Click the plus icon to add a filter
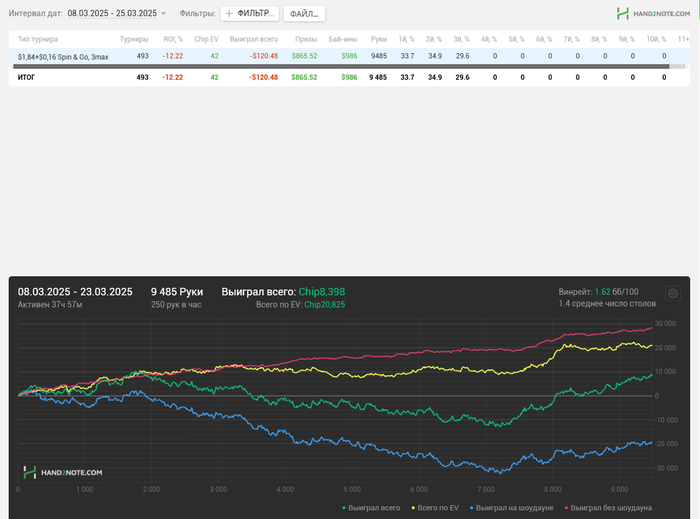 coord(229,14)
